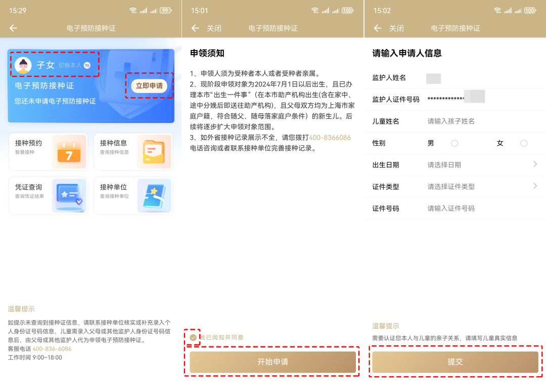
Task: Tap the 切换本人 switch icon
Action: click(x=87, y=65)
